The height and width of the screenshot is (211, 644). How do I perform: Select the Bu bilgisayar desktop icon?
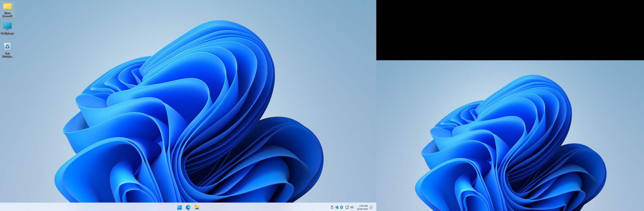pos(7,29)
